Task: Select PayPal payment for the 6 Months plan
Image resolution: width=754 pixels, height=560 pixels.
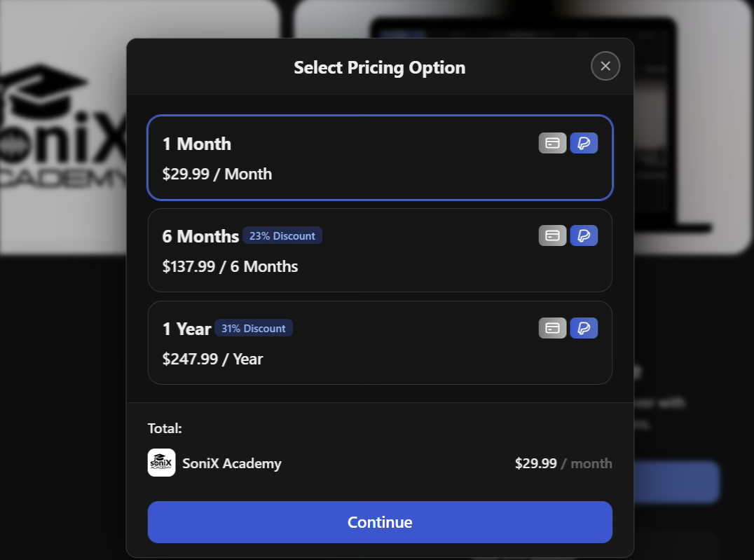Action: coord(584,235)
